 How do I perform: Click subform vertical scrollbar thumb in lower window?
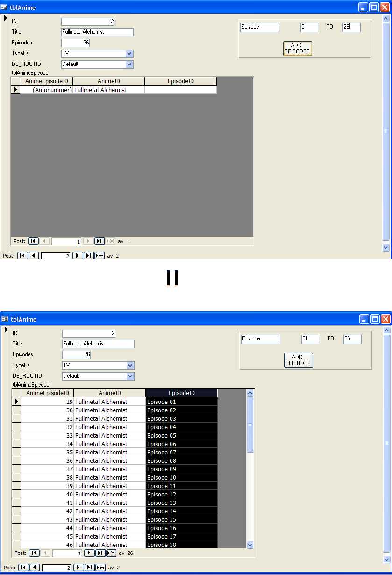250,424
